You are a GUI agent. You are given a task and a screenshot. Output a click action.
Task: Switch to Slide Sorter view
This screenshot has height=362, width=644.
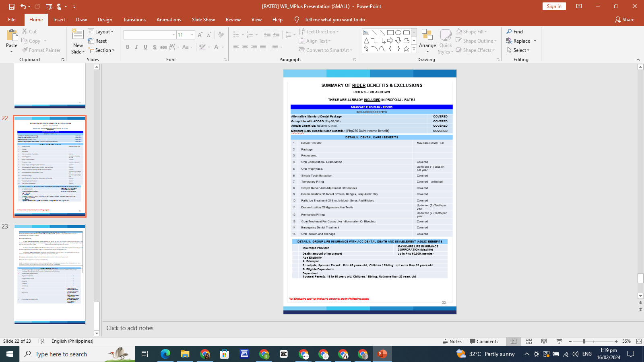529,341
